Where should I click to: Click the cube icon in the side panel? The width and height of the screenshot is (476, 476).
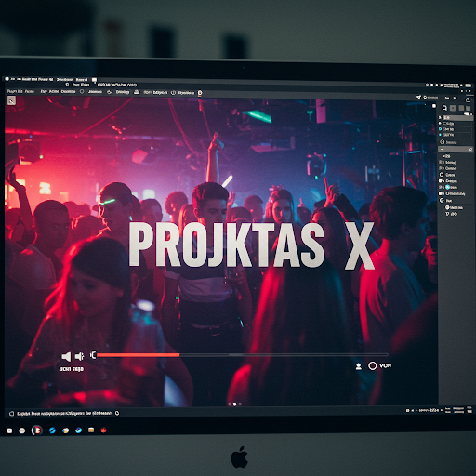pyautogui.click(x=443, y=142)
